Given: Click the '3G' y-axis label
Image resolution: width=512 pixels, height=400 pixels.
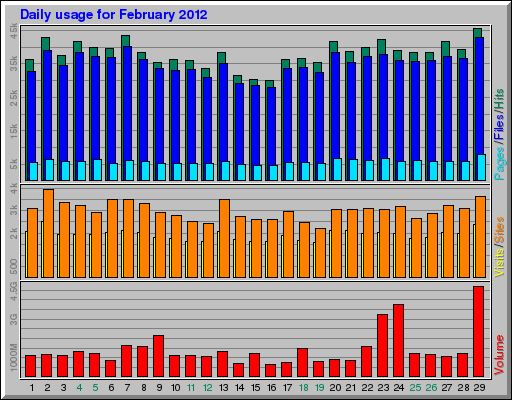Looking at the screenshot, I should pos(14,319).
